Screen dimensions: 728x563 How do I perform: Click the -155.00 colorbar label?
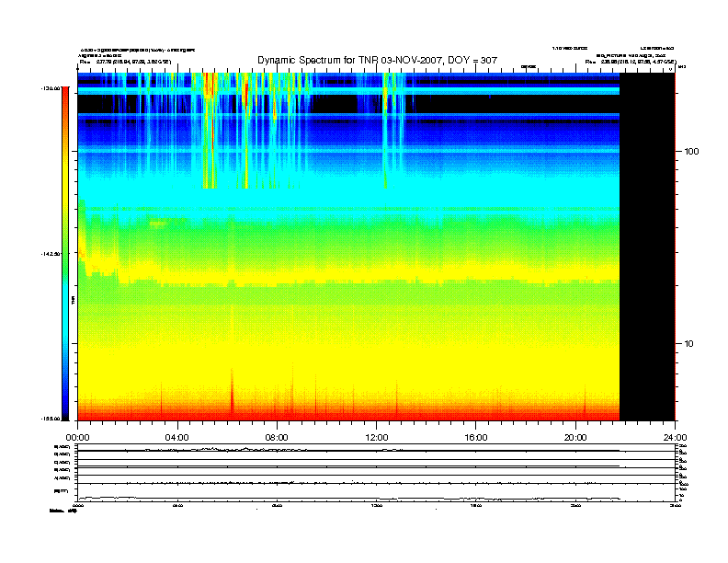point(51,419)
